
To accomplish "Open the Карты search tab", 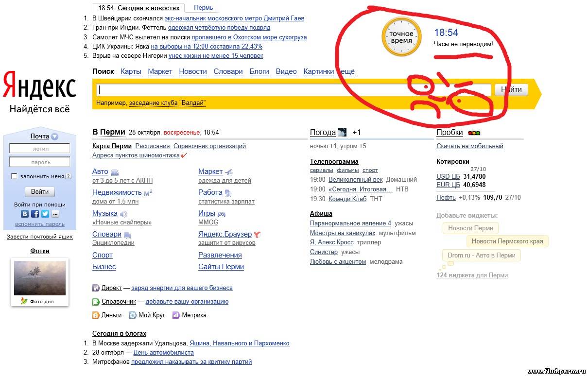I will (x=131, y=71).
